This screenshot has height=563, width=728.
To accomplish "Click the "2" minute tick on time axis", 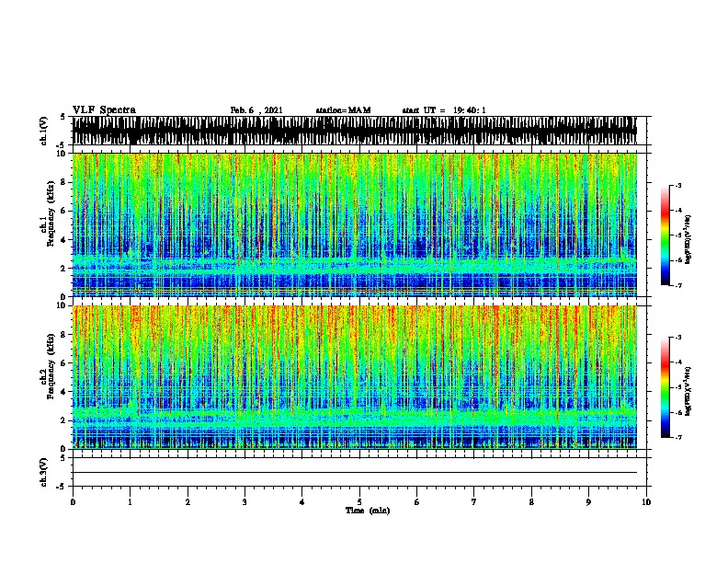I will click(188, 502).
